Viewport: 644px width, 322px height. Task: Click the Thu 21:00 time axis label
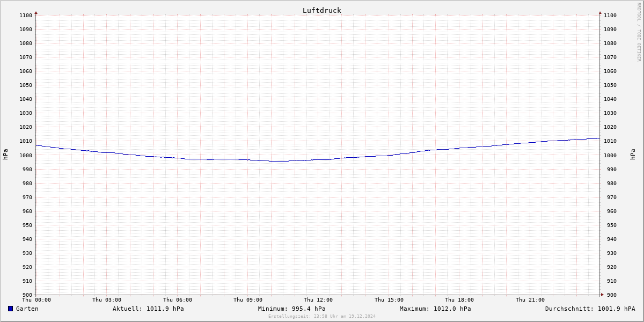[530, 300]
